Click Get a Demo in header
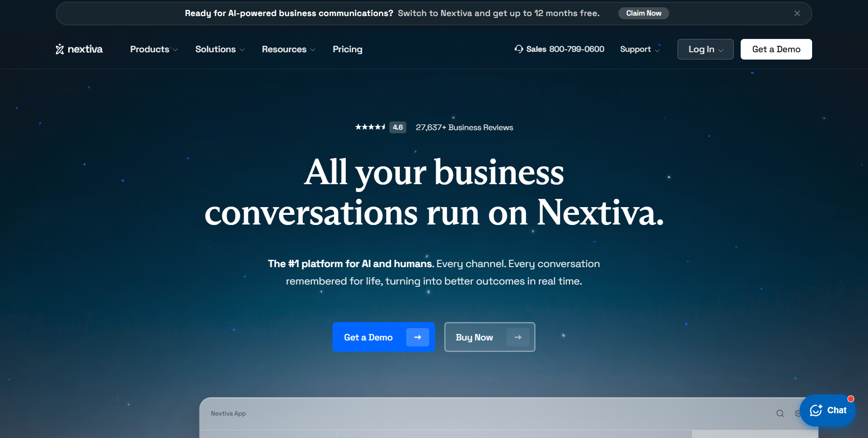Screen dimensions: 868x438 pos(776,49)
